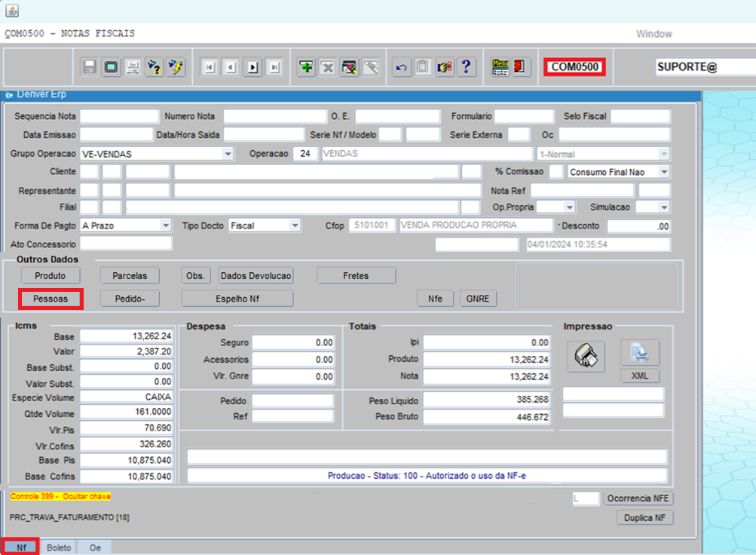
Task: Click the Enter Query icon
Action: pyautogui.click(x=155, y=68)
